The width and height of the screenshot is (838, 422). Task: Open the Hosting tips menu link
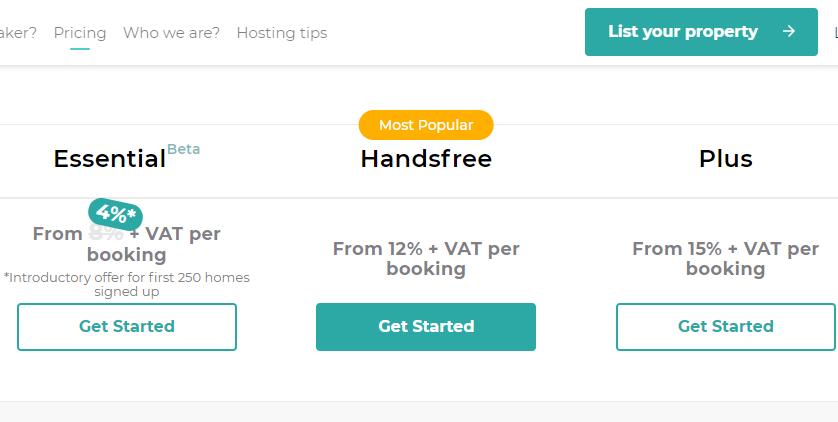[281, 33]
